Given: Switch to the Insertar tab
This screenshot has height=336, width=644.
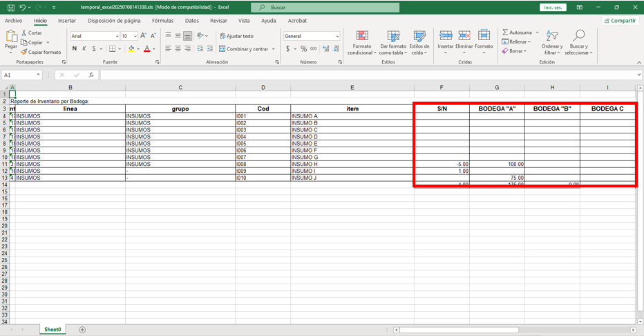Looking at the screenshot, I should click(67, 21).
